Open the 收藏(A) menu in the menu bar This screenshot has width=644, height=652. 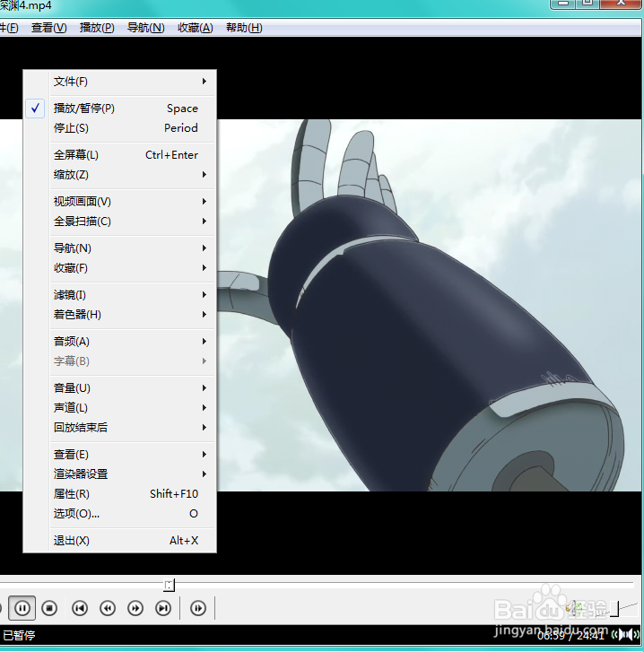196,28
